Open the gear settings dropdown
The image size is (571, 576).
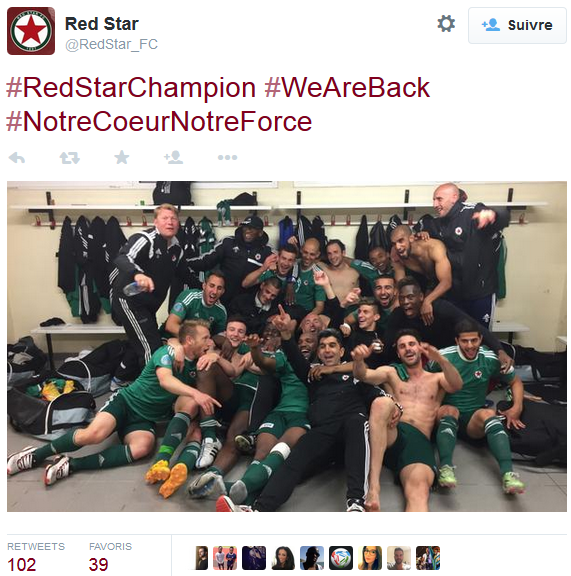pos(446,24)
